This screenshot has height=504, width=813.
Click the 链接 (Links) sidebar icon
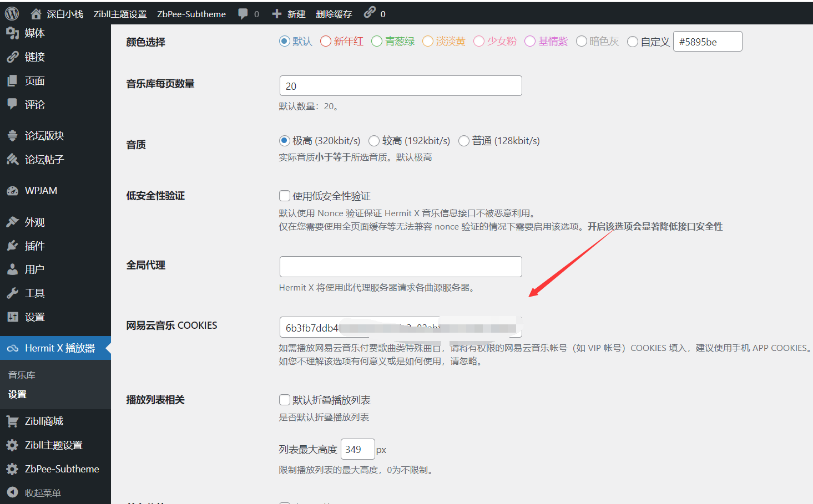point(11,56)
